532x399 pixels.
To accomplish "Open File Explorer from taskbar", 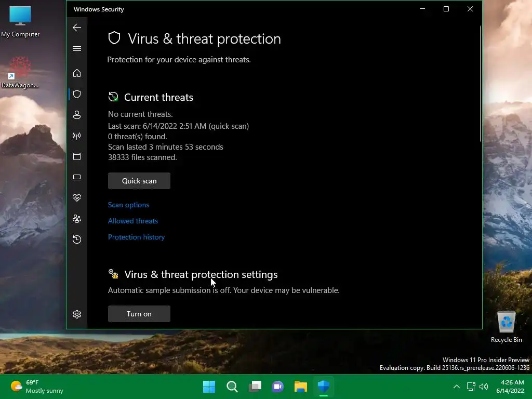I will click(301, 387).
